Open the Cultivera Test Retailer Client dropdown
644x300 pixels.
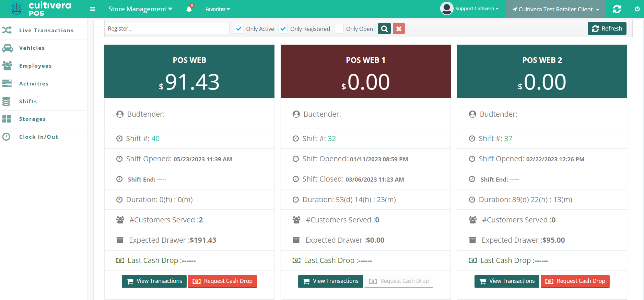(x=556, y=9)
